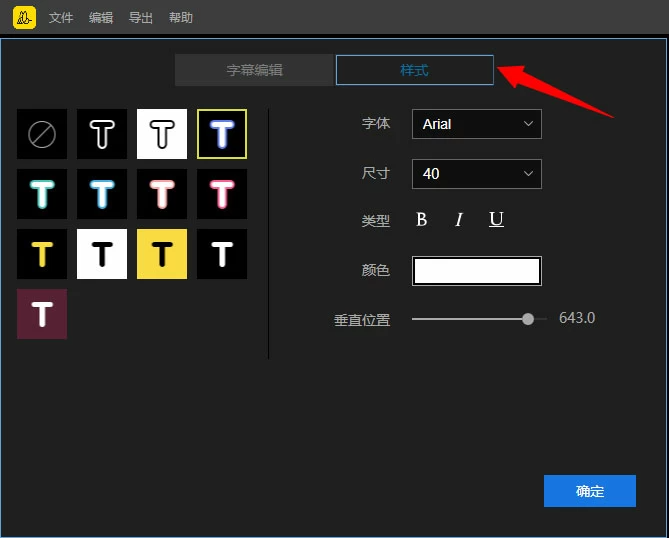Toggle italic text formatting

pos(459,220)
